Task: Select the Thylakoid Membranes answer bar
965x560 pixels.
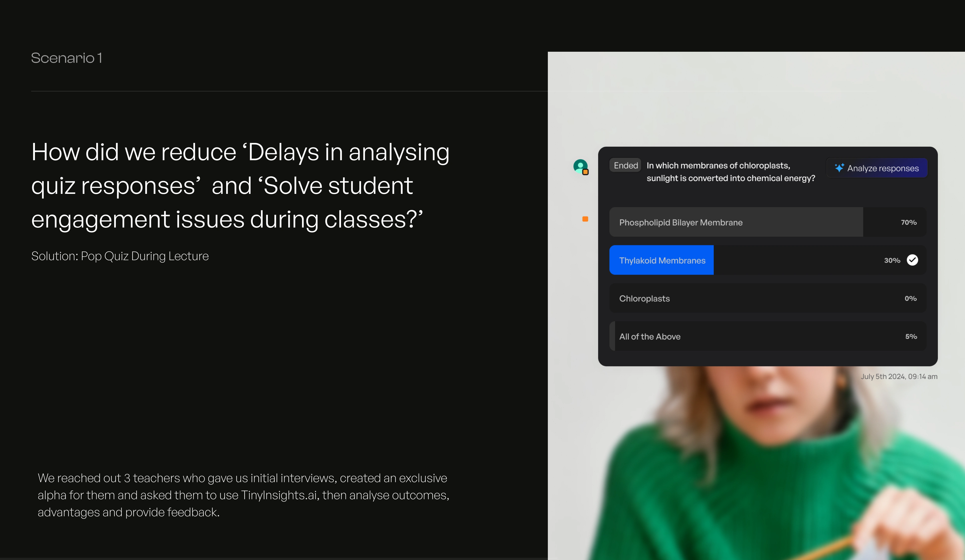Action: 767,260
